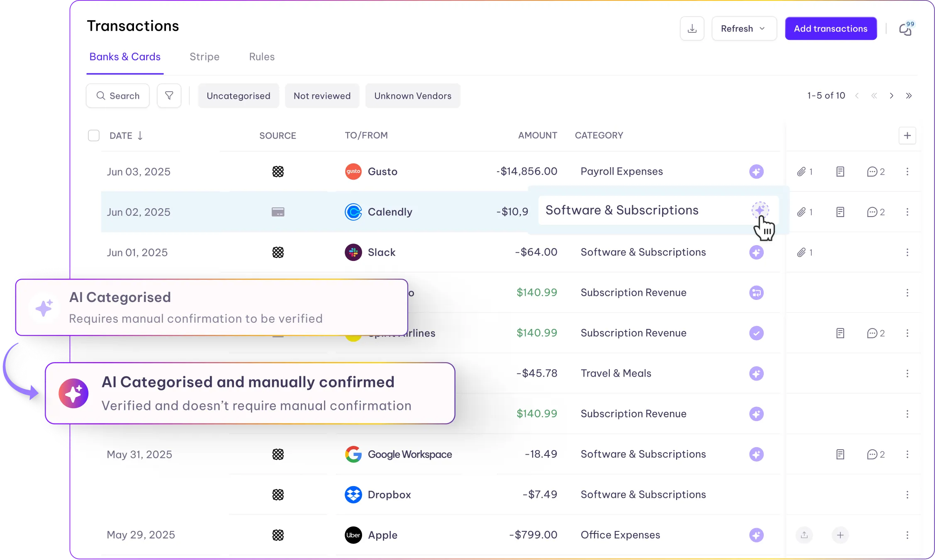Toggle the Not reviewed filter chip
Viewport: 935px width, 560px height.
tap(322, 96)
